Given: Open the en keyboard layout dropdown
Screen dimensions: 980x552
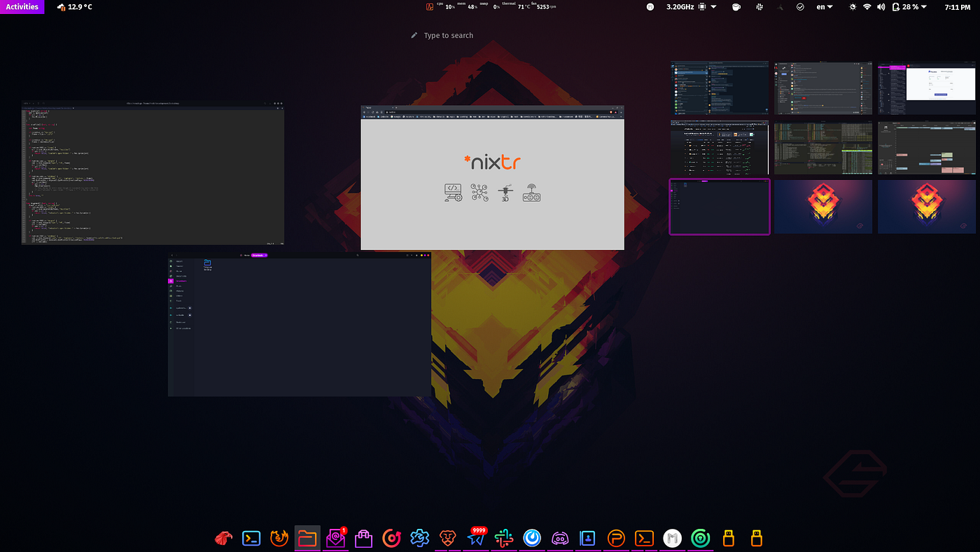Looking at the screenshot, I should click(x=825, y=7).
